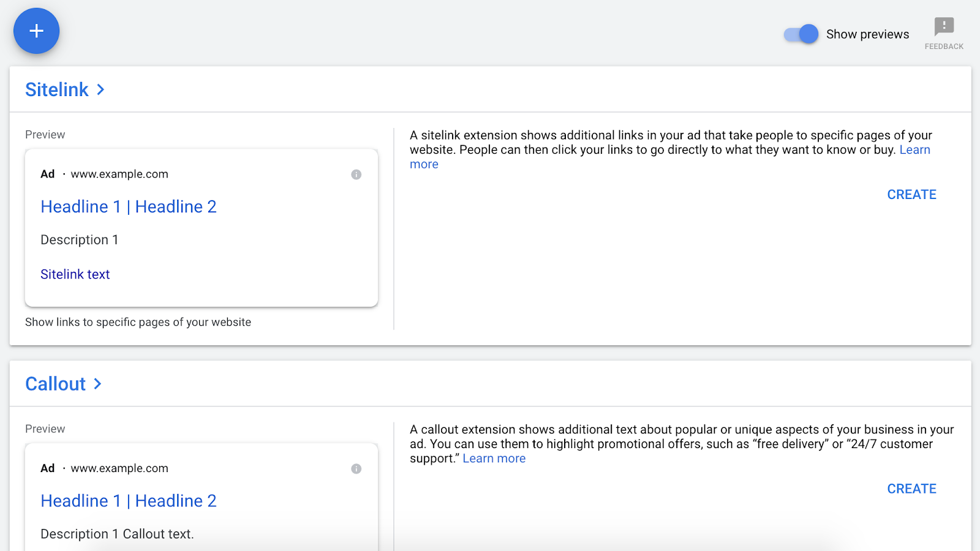
Task: Click 'Sitelink text' link in the preview
Action: (x=75, y=274)
